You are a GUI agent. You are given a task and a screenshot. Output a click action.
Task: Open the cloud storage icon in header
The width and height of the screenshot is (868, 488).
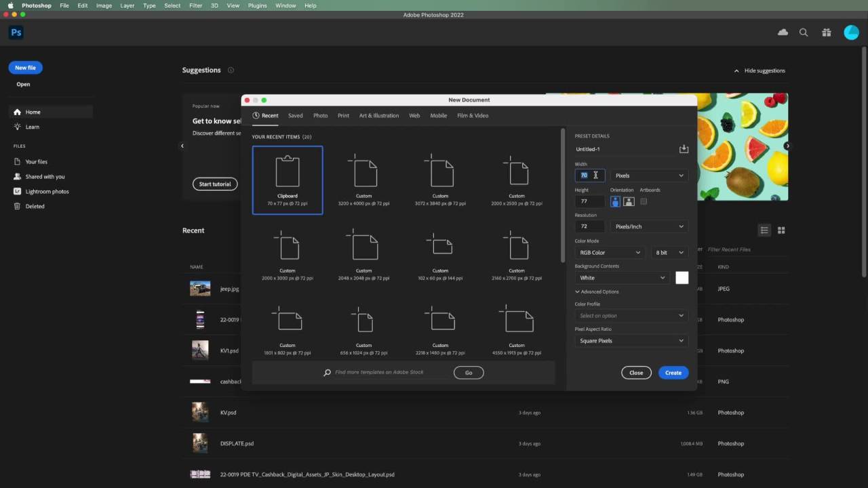coord(783,33)
